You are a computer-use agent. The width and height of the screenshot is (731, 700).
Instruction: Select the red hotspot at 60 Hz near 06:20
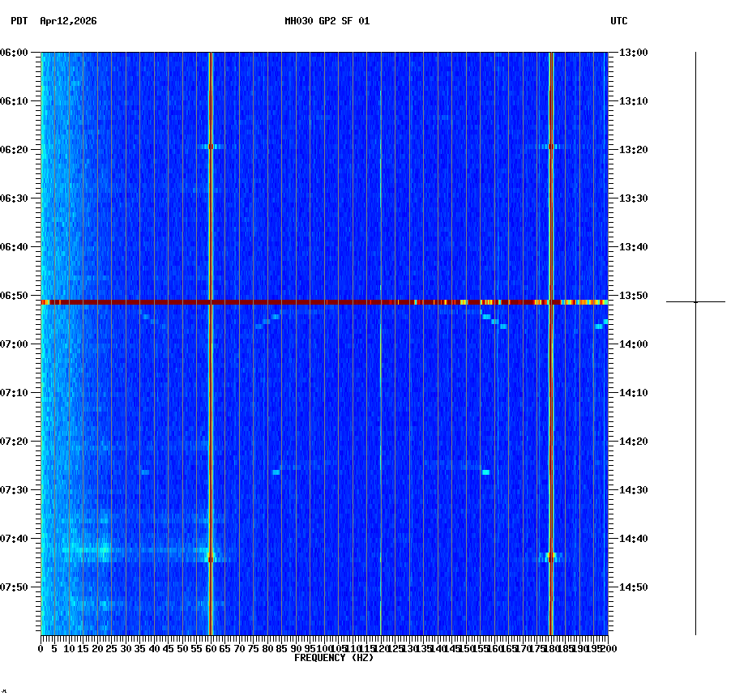click(x=212, y=147)
